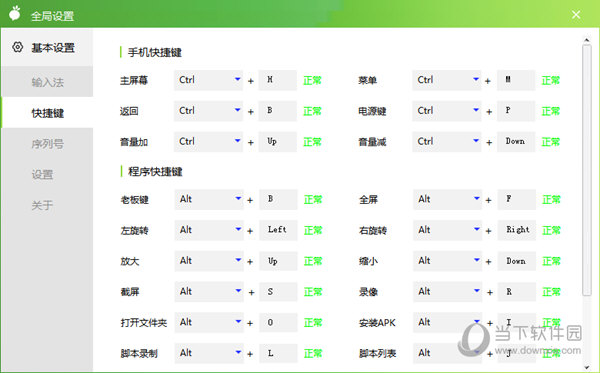The image size is (600, 373).
Task: Click the B key field for 老板键
Action: pos(278,199)
